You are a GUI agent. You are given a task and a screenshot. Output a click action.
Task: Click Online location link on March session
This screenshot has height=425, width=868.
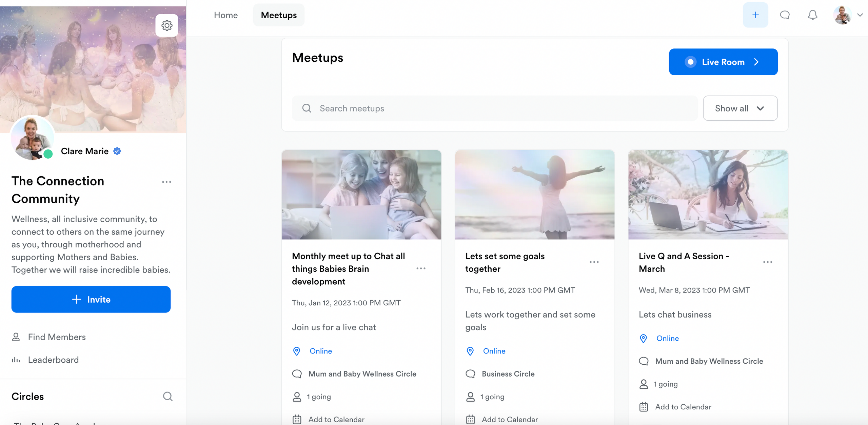(x=667, y=338)
